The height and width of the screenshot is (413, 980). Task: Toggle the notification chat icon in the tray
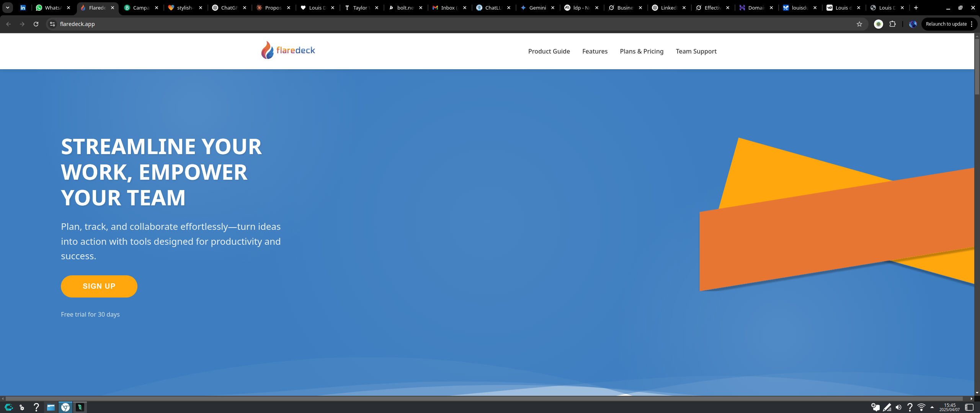pyautogui.click(x=876, y=407)
